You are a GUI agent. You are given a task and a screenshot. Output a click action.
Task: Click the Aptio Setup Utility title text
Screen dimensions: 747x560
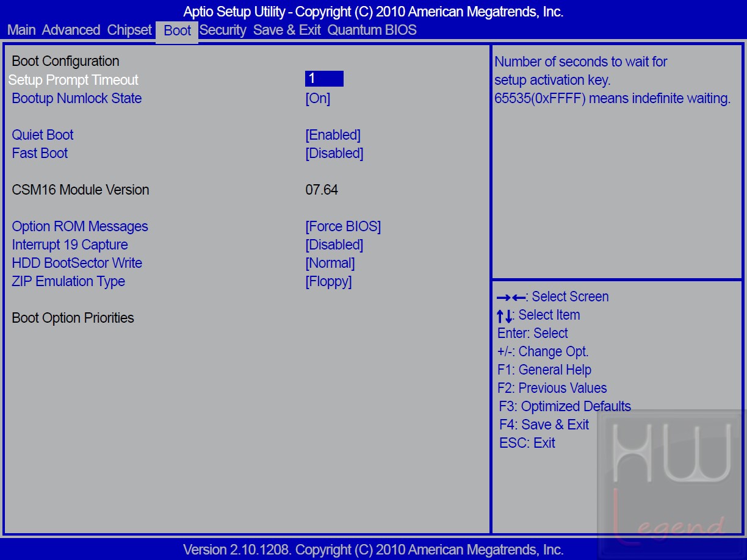[374, 12]
